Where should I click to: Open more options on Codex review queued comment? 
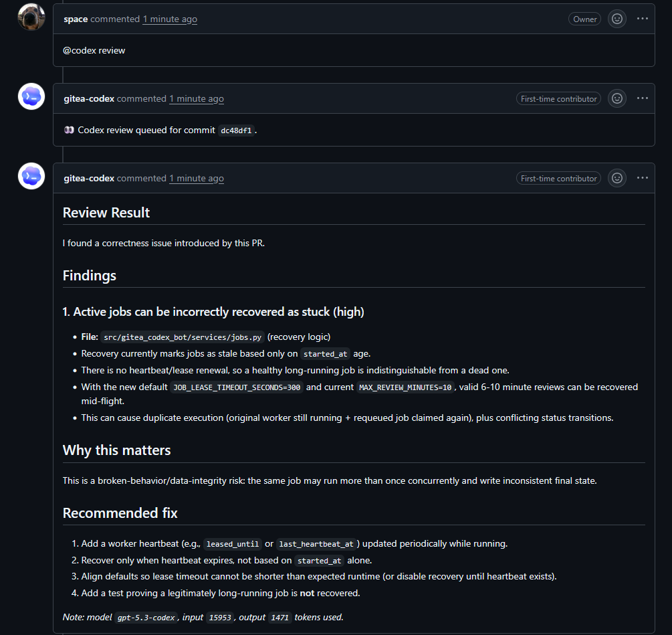click(642, 98)
